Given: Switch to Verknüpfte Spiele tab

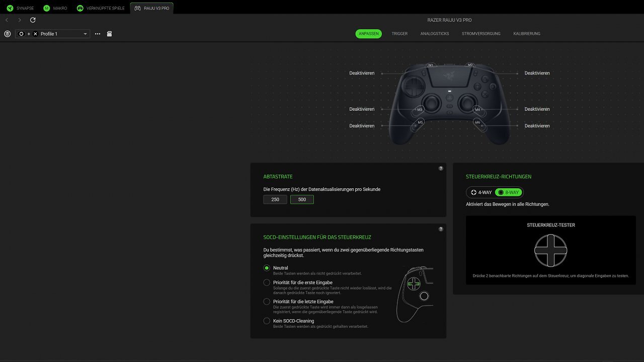Looking at the screenshot, I should coord(101,8).
